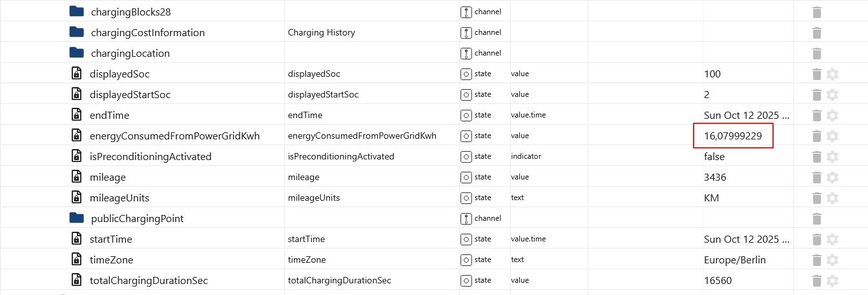Click gear icon for energyConsumedFromPowerGridKwh
The image size is (868, 295).
tap(832, 136)
